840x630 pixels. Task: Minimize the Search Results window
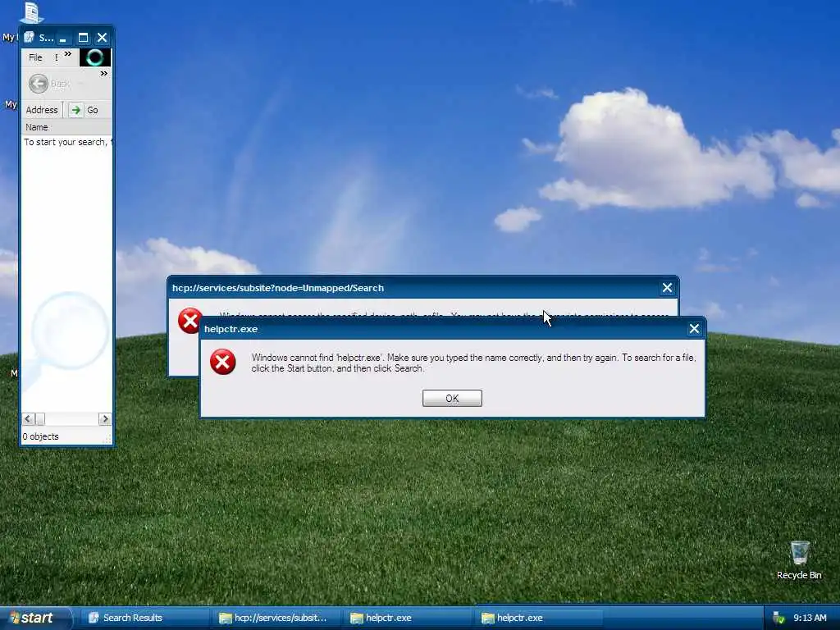[63, 38]
